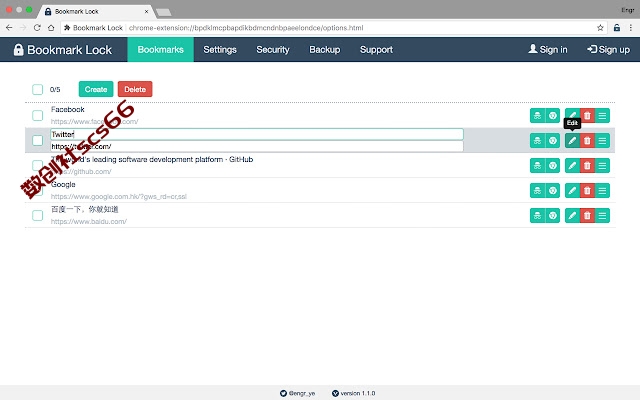Click the https://www.baidu.com/ URL text

click(x=89, y=222)
